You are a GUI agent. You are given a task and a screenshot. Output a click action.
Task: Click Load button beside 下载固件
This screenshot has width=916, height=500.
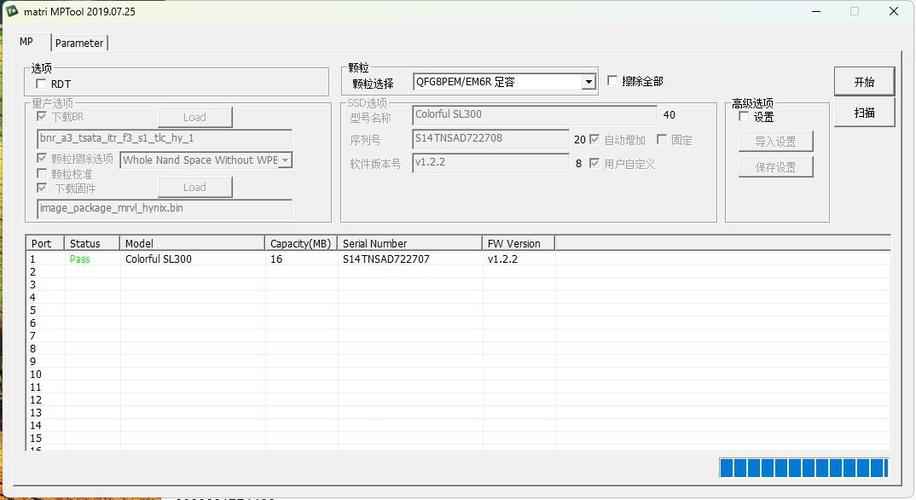click(x=195, y=188)
